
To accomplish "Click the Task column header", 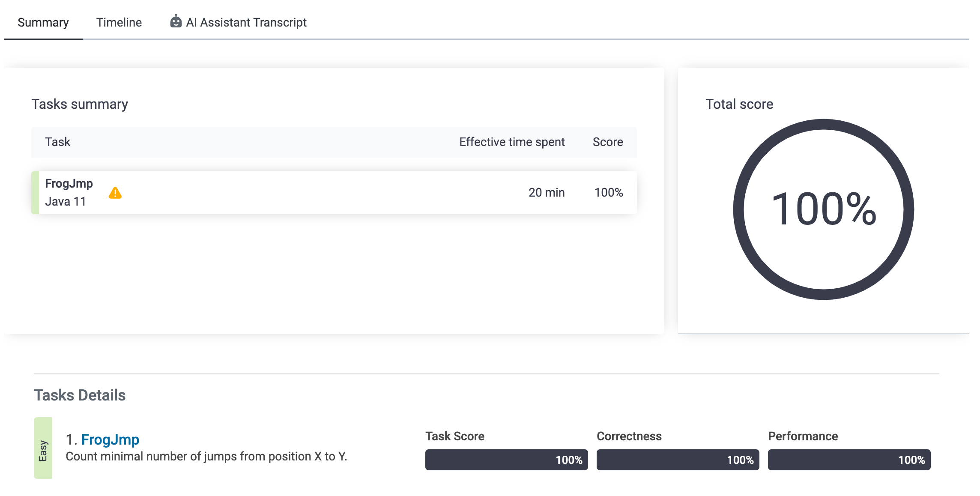I will [x=58, y=142].
